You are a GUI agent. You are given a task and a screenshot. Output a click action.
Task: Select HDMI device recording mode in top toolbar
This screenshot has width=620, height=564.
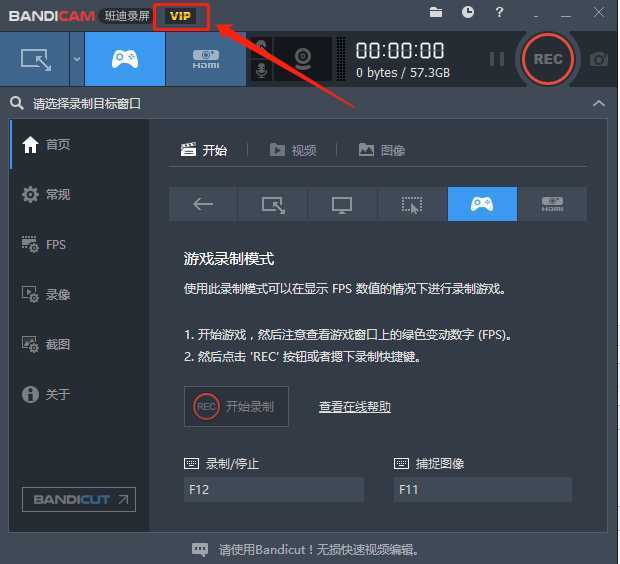coord(206,59)
